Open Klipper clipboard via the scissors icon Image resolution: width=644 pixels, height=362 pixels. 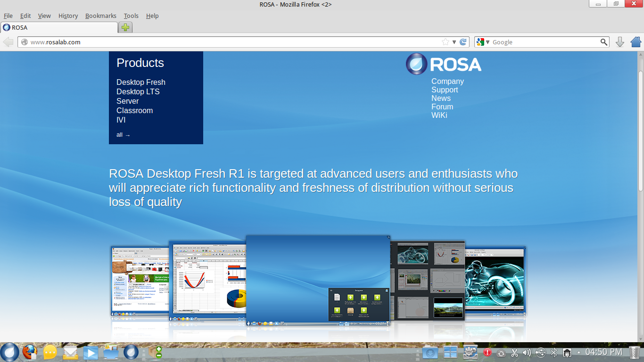(x=514, y=352)
